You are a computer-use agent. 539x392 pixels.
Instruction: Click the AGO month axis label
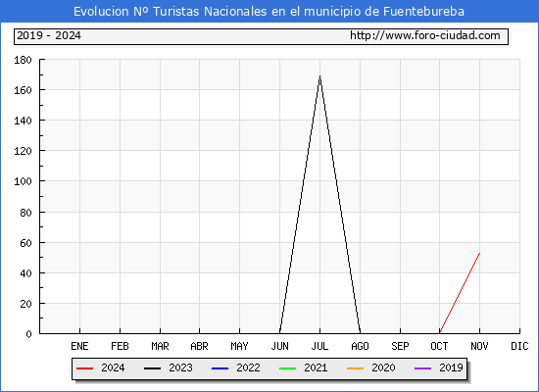click(360, 346)
